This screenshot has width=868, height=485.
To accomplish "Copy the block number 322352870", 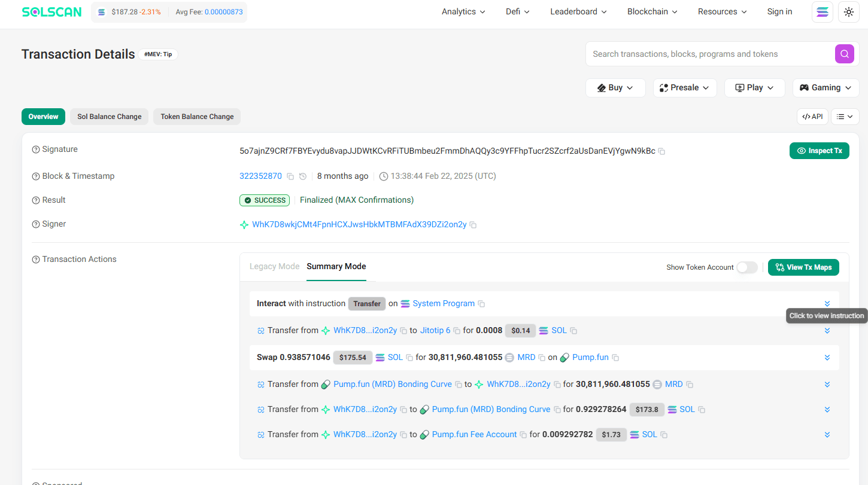I will click(x=290, y=176).
